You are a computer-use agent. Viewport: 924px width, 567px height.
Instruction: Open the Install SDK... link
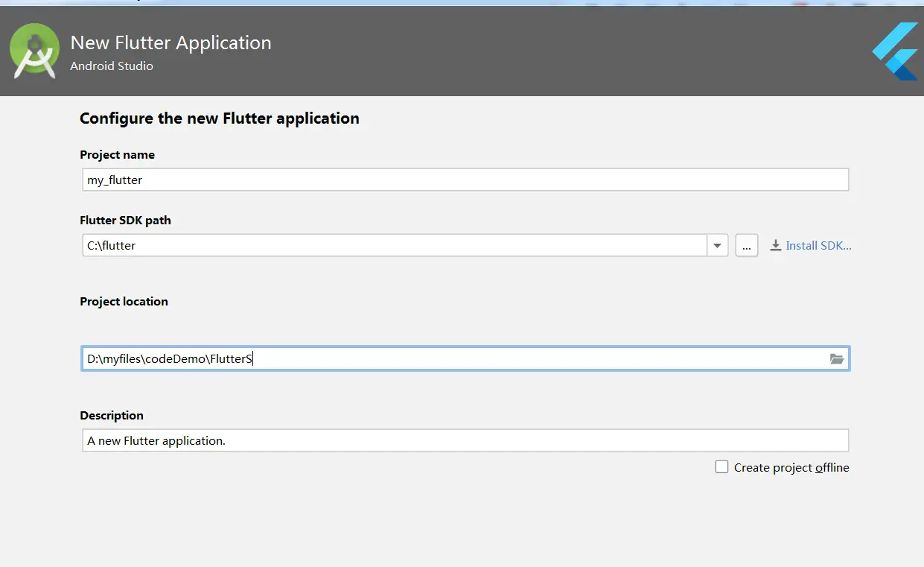(818, 245)
